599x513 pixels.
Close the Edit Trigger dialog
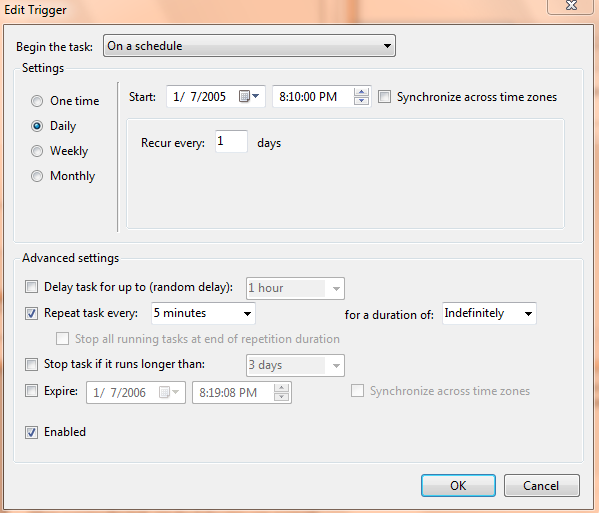click(x=571, y=6)
